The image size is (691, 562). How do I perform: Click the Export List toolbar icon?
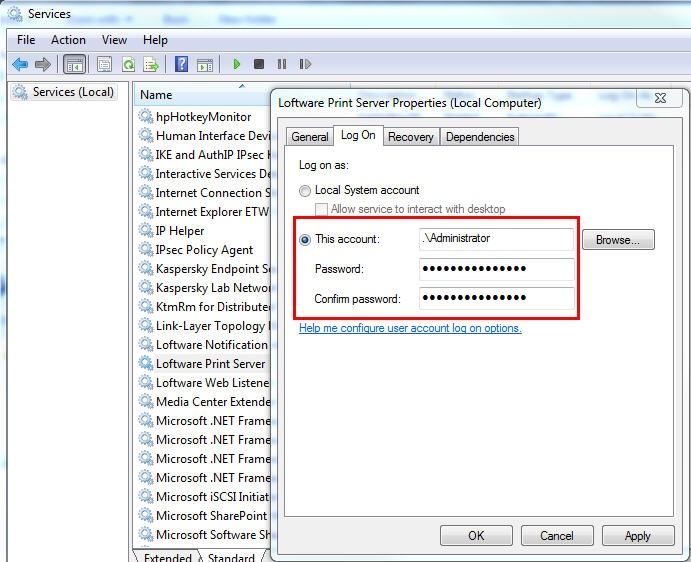point(151,65)
